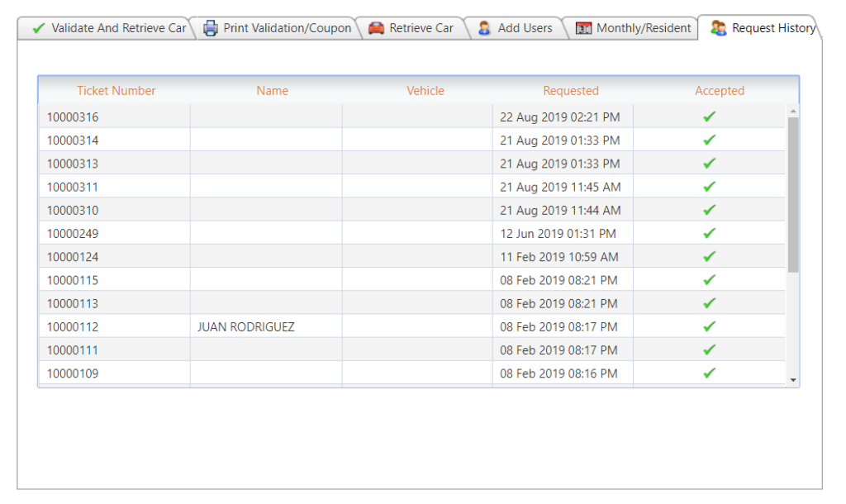Viewport: 846px width, 504px height.
Task: Click the Accepted column header
Action: point(720,91)
